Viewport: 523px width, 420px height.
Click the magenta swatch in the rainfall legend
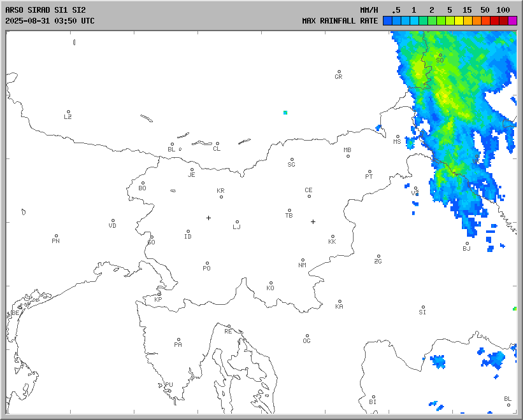(512, 21)
